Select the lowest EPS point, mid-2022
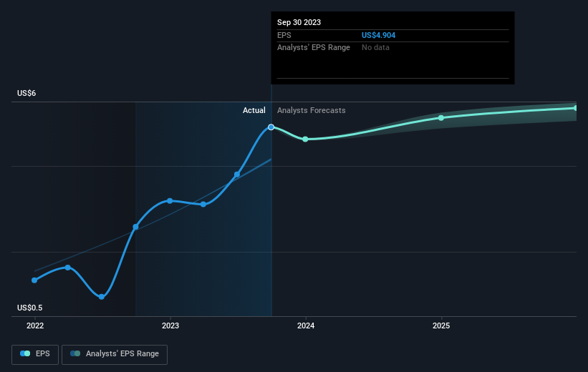 click(x=102, y=297)
